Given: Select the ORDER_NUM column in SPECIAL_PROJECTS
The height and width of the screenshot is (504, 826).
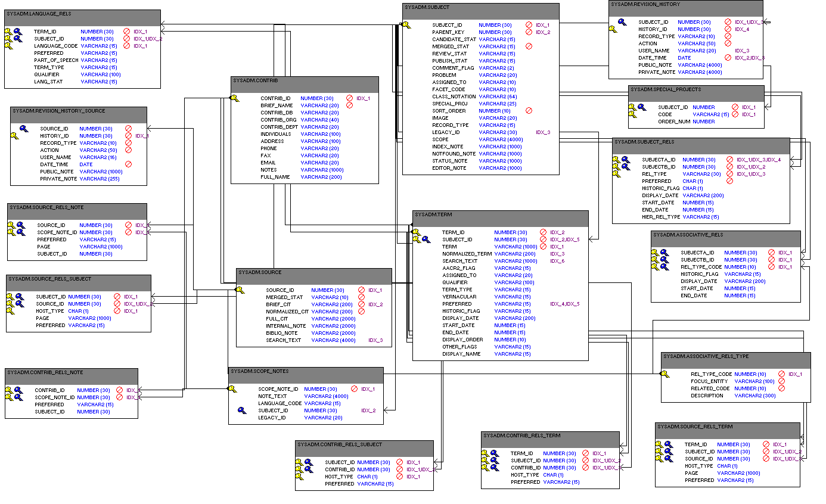Looking at the screenshot, I should coord(674,122).
